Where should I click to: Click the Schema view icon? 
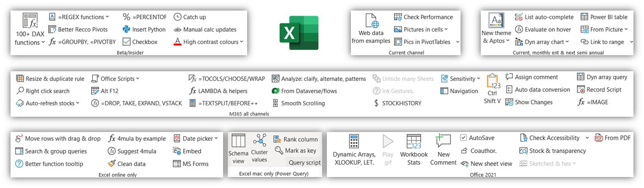(238, 141)
